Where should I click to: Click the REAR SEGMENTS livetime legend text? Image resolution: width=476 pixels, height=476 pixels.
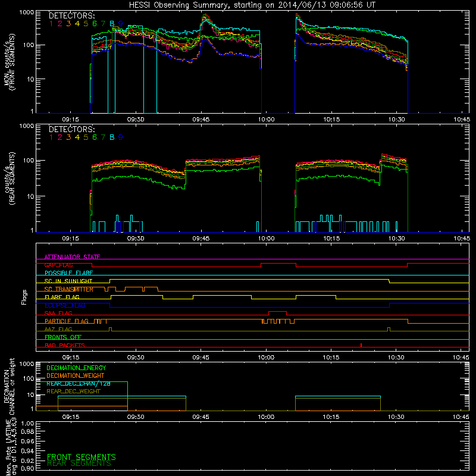[x=79, y=464]
